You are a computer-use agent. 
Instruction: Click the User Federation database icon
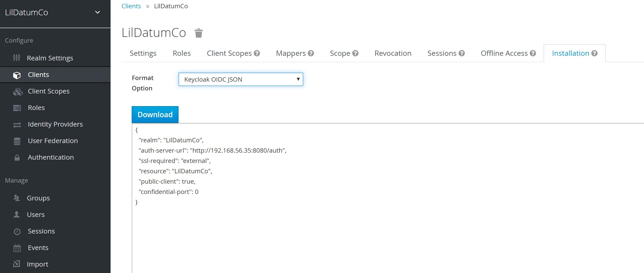coord(17,141)
